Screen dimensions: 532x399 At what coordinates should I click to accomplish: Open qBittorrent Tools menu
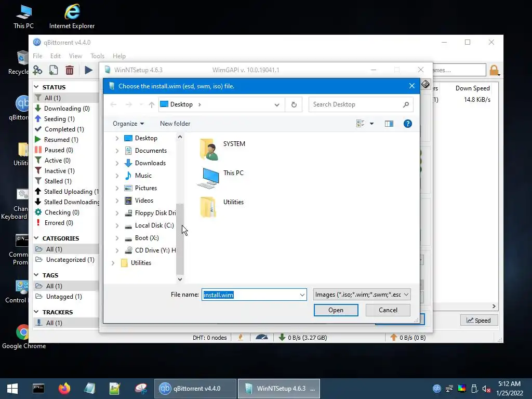click(x=97, y=56)
